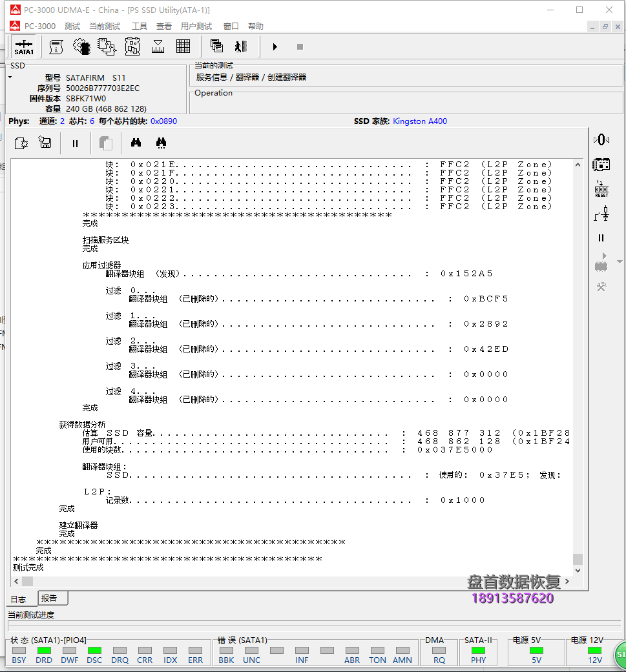Expand the sidebar chip dropdown arrow
This screenshot has width=626, height=672.
[620, 261]
